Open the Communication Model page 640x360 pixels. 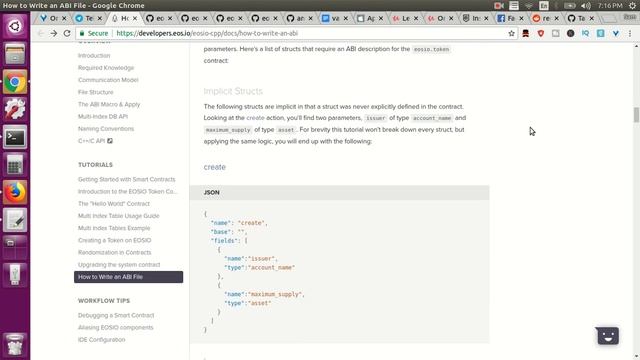pyautogui.click(x=108, y=80)
